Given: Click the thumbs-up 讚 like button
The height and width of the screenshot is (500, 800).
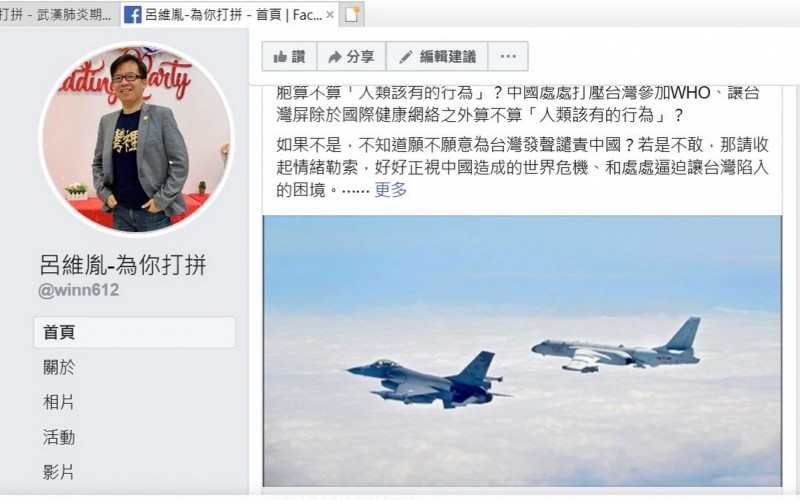Looking at the screenshot, I should point(289,57).
